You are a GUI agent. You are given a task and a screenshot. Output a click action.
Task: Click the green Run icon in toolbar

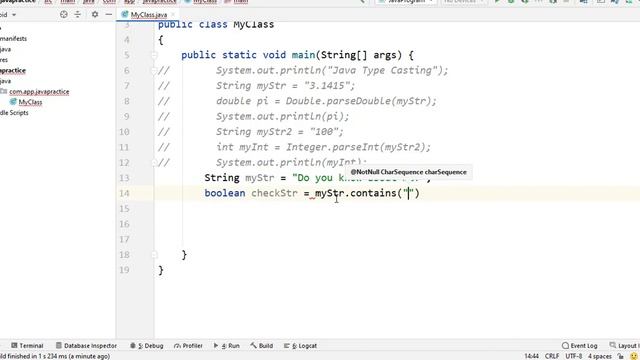tap(497, 2)
